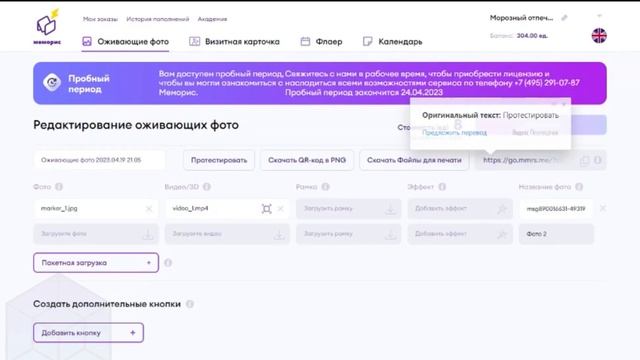Open crop tool for video_1.mp4

[x=266, y=209]
